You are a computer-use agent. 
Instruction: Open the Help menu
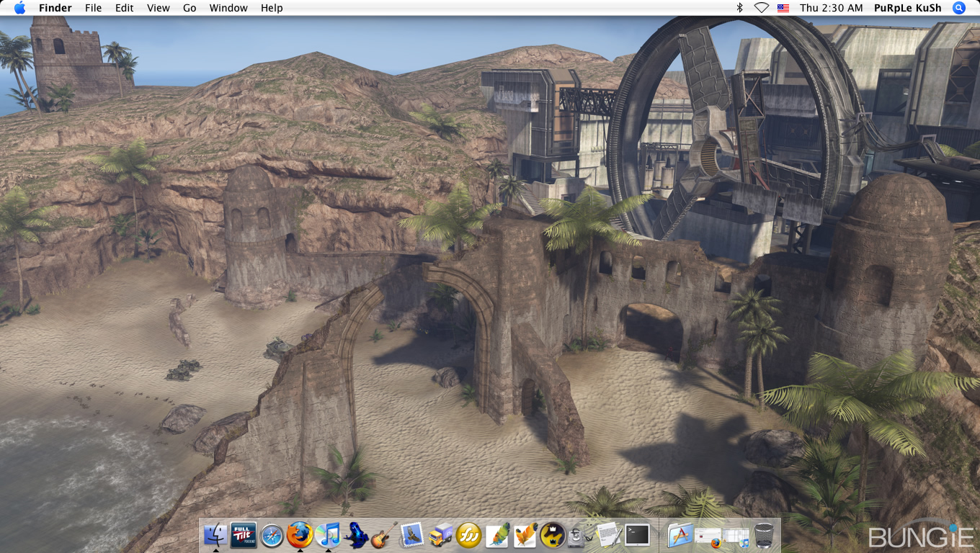(x=272, y=8)
